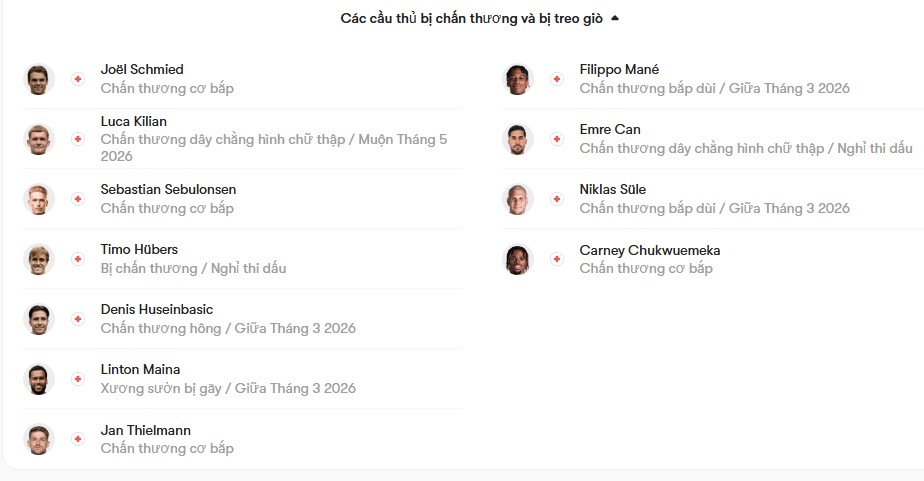Collapse the injured and suspended players section

point(615,18)
